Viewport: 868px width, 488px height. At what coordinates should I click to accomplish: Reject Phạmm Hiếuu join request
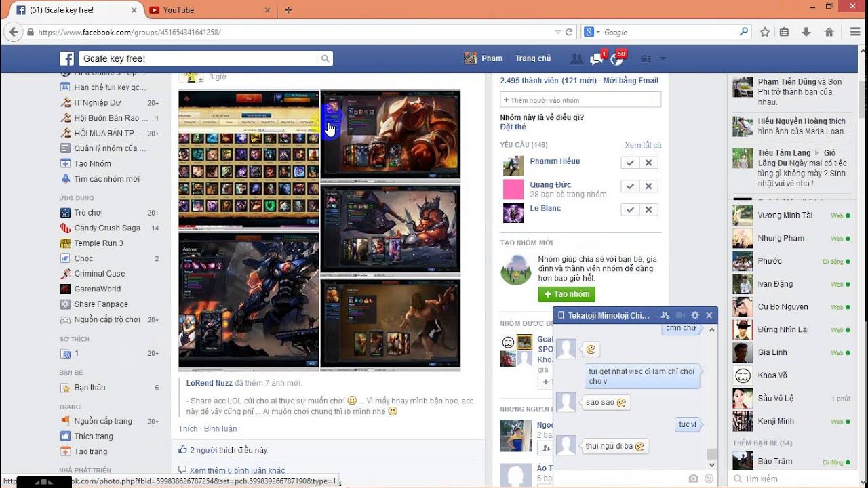tap(649, 163)
